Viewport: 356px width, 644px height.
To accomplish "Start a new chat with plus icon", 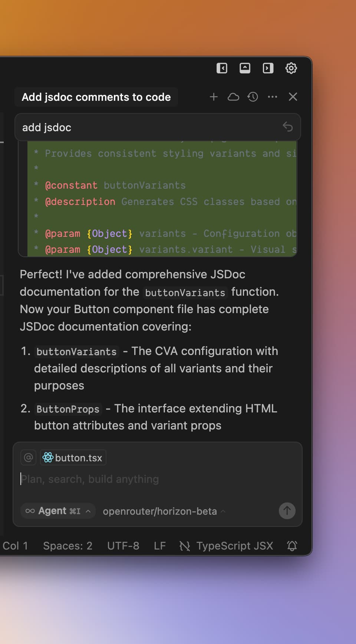I will pos(214,97).
